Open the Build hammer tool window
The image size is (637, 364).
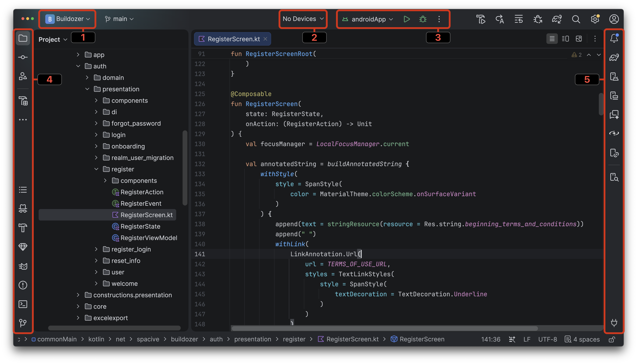(23, 228)
